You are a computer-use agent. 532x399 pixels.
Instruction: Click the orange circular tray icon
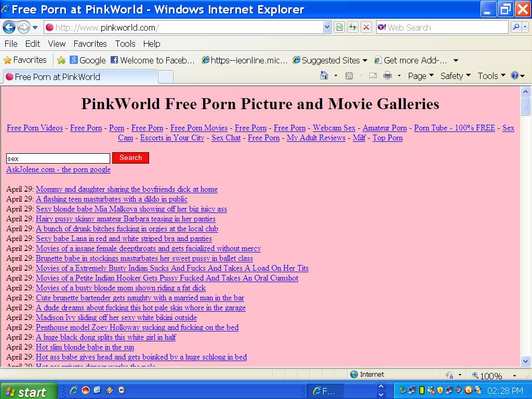468,390
